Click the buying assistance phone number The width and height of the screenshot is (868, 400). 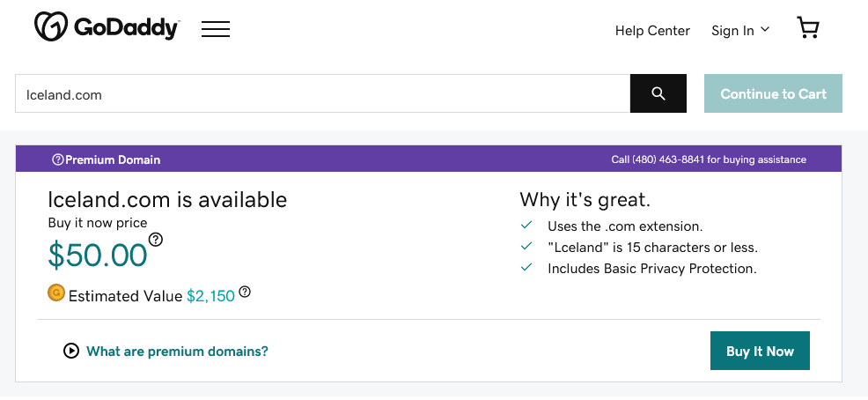[x=668, y=159]
